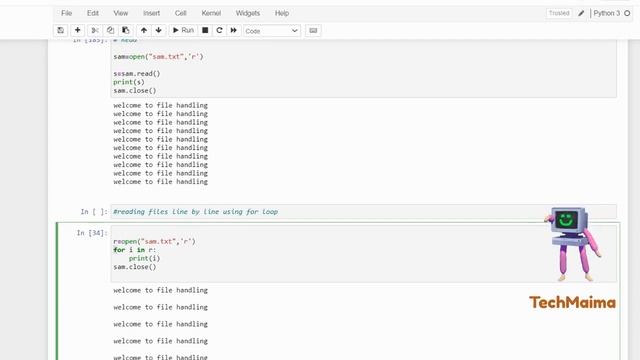Click the sam=open("sam.txt",'r') line
Image resolution: width=640 pixels, height=360 pixels.
158,57
